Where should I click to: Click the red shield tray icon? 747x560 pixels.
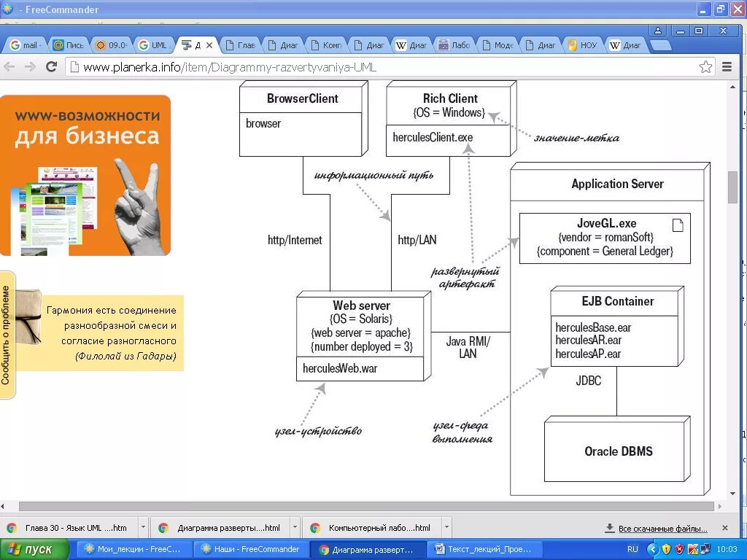[x=679, y=549]
